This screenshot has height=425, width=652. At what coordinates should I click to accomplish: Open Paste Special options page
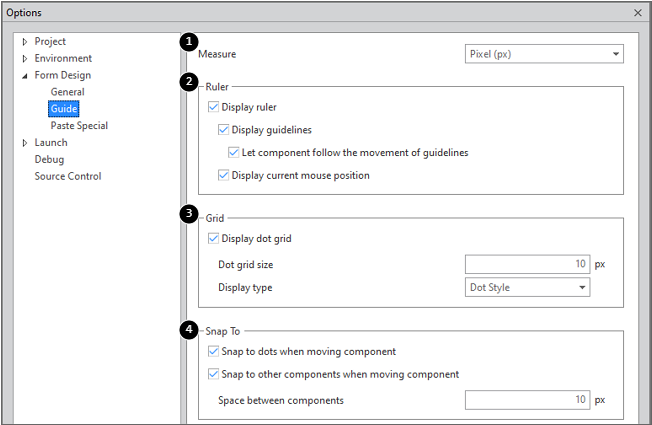[79, 126]
